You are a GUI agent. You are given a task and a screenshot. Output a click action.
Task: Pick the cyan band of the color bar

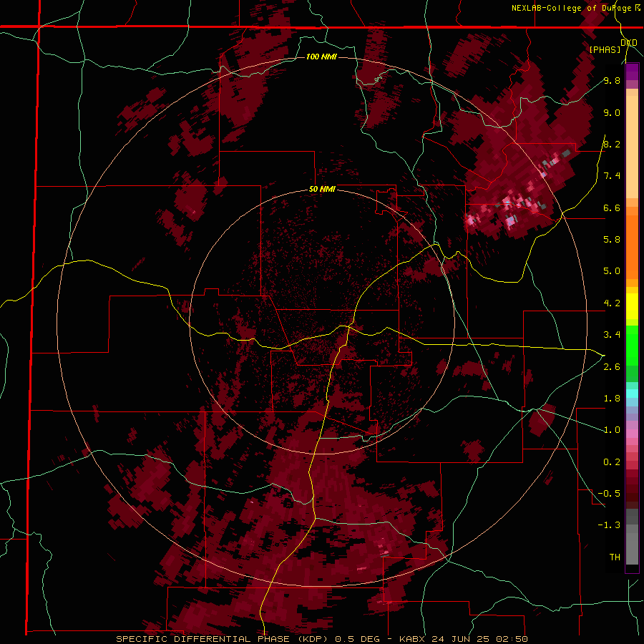632,394
